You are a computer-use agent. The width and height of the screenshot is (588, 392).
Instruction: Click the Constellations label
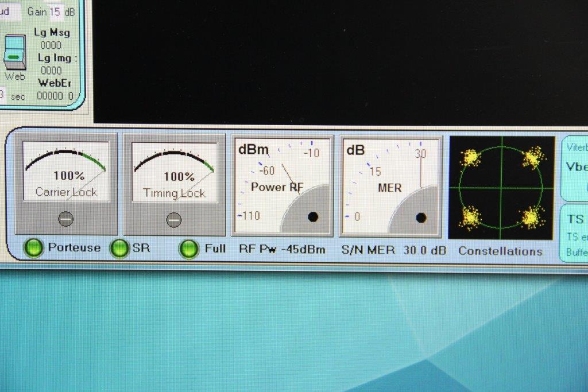500,251
